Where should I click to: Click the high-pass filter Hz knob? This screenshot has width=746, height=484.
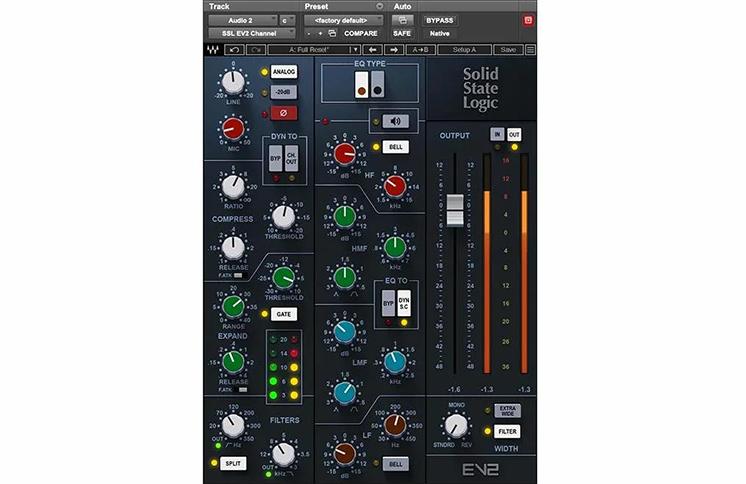pos(234,425)
